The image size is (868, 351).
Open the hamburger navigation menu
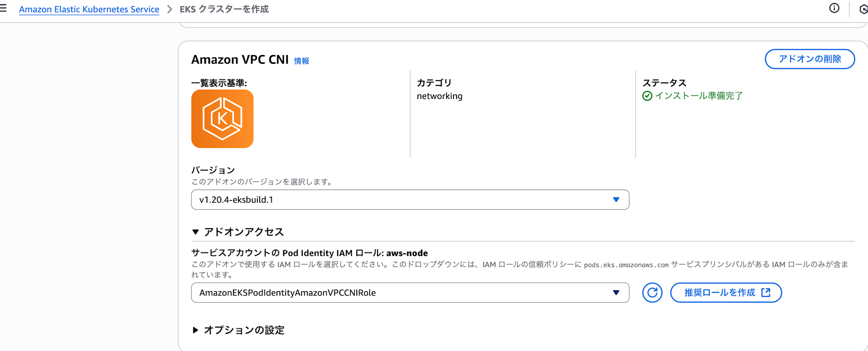tap(3, 8)
